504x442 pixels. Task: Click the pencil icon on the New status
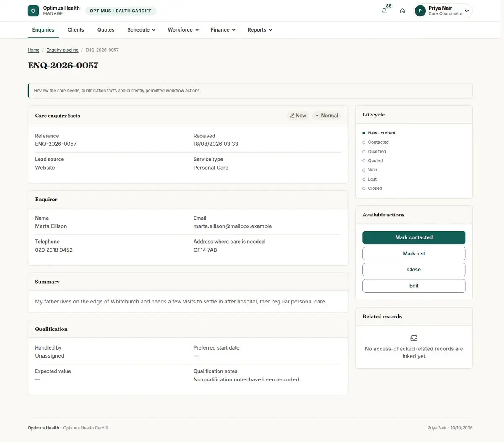(x=292, y=116)
